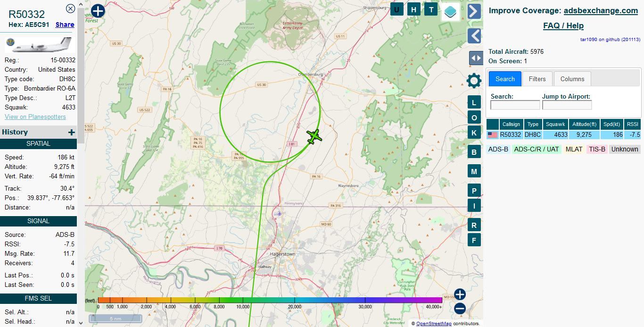This screenshot has width=644, height=327.
Task: Open adsbexchange.com link
Action: [x=601, y=10]
